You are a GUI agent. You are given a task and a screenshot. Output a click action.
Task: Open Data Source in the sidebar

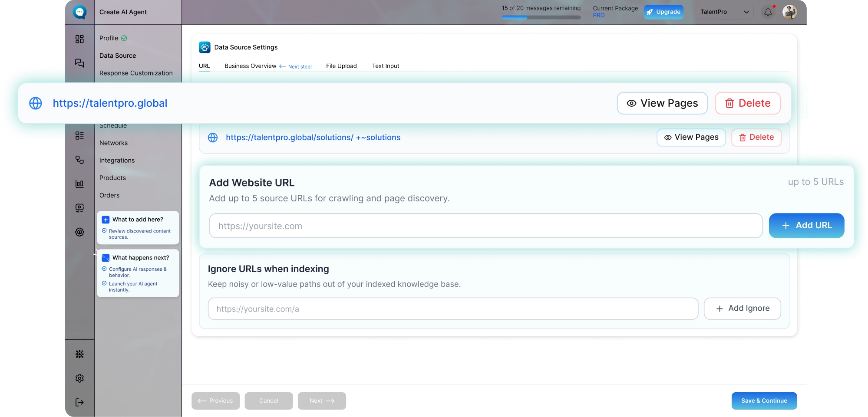click(118, 56)
